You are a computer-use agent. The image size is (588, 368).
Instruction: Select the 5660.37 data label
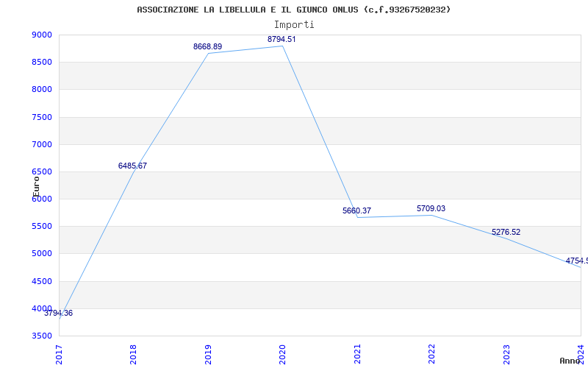pos(356,210)
